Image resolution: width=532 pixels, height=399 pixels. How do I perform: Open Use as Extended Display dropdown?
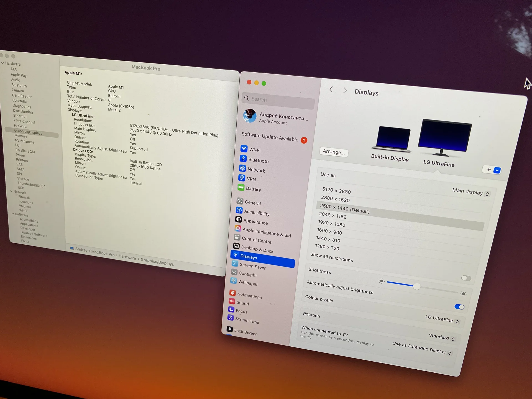(x=422, y=349)
